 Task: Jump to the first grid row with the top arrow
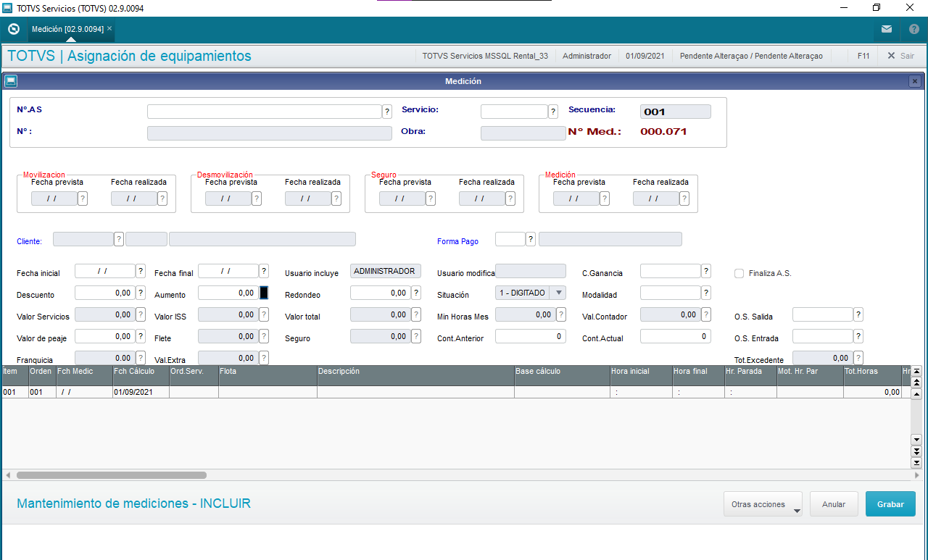[916, 371]
